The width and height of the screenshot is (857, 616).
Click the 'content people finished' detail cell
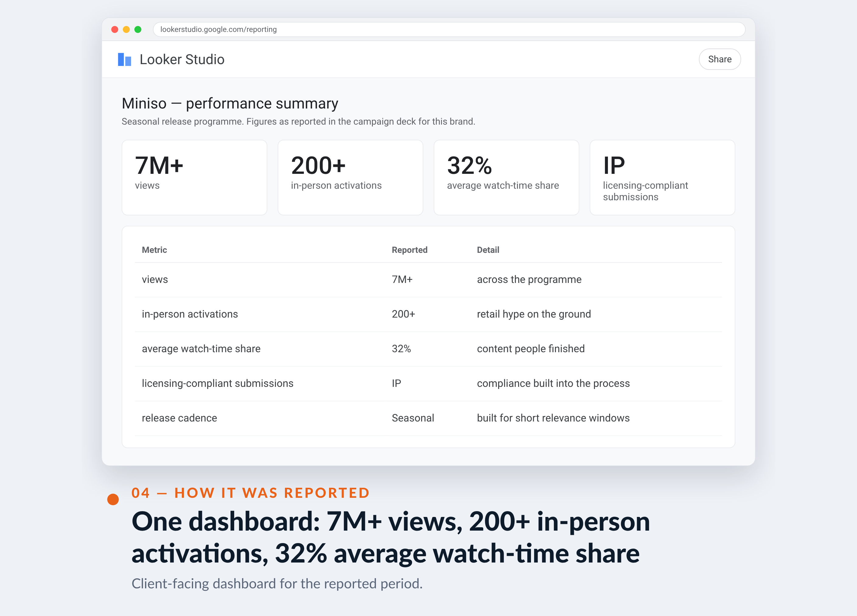click(x=530, y=349)
